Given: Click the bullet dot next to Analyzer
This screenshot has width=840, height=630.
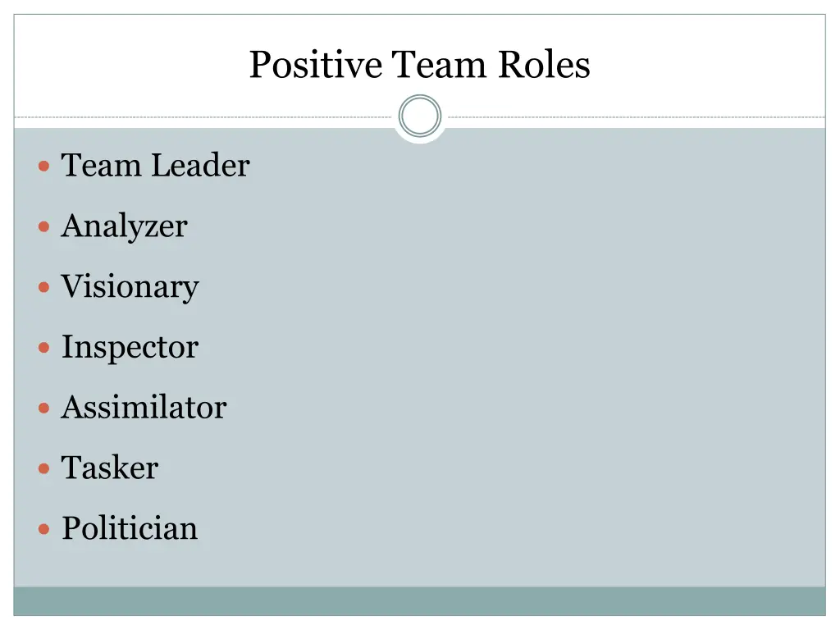Looking at the screenshot, I should tap(44, 226).
